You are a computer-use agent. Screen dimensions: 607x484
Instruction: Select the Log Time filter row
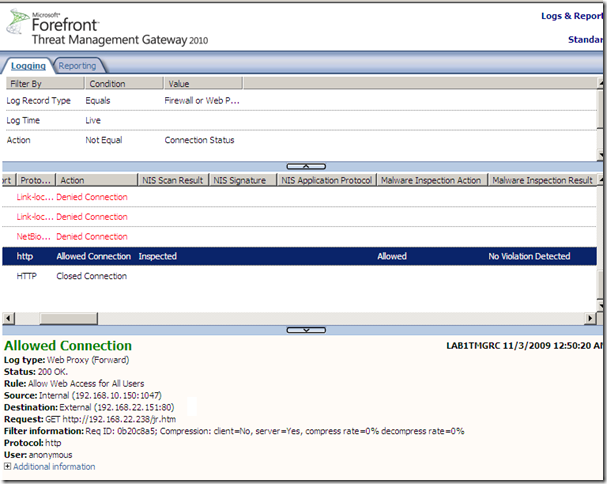300,120
